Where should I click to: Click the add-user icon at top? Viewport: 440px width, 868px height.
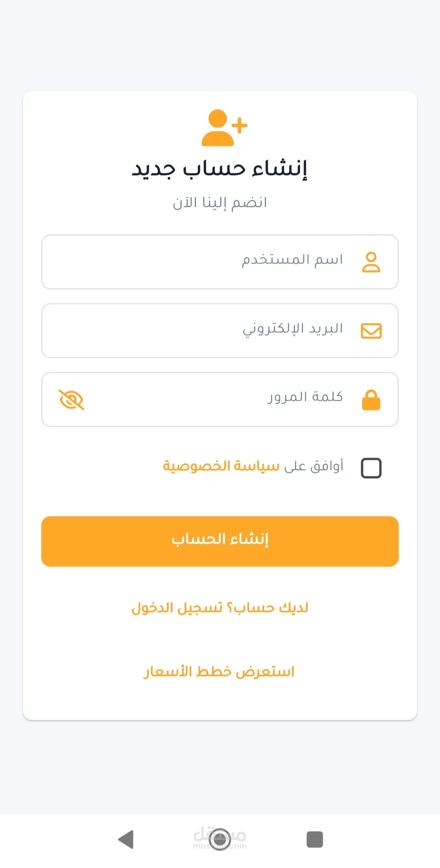pyautogui.click(x=224, y=128)
